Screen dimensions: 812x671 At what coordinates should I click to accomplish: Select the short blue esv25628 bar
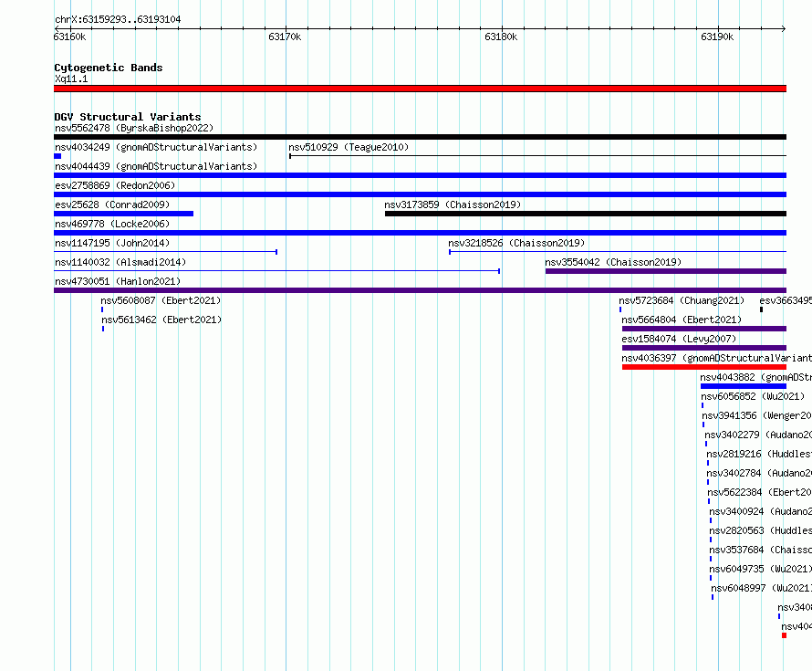[124, 214]
